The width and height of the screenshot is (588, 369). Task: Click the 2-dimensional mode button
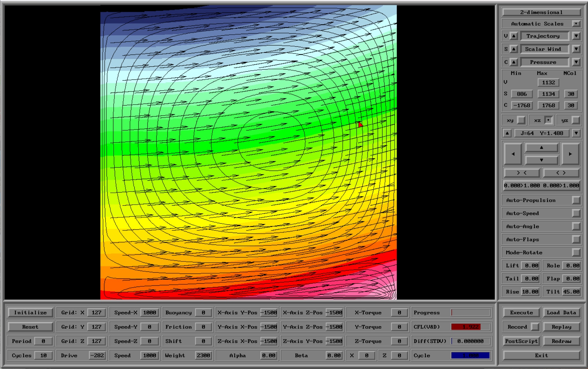[x=541, y=12]
